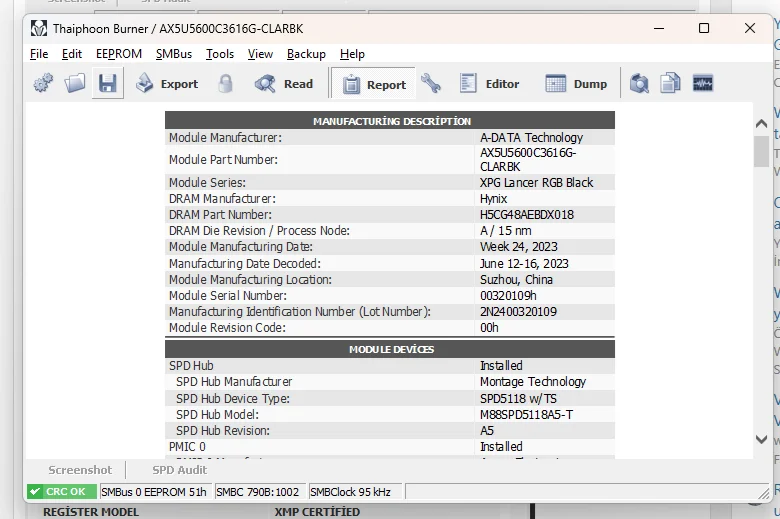The width and height of the screenshot is (780, 519).
Task: Click the Montage Technology value
Action: pyautogui.click(x=533, y=382)
